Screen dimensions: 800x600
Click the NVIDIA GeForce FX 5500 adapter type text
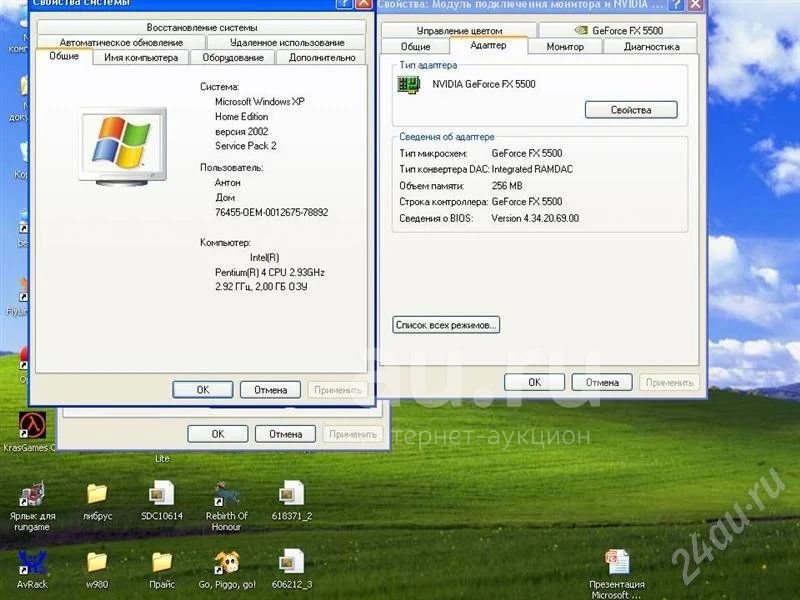[484, 84]
